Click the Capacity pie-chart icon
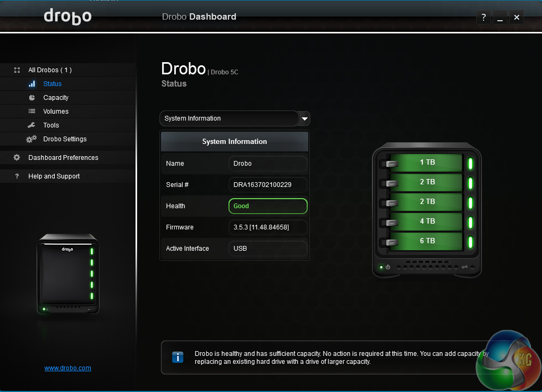The height and width of the screenshot is (392, 542). point(32,98)
